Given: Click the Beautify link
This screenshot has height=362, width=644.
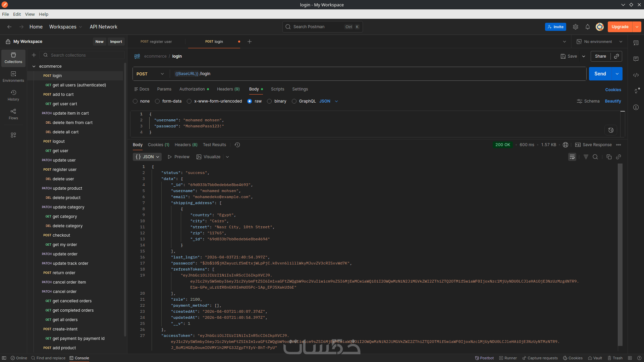Looking at the screenshot, I should click(612, 101).
